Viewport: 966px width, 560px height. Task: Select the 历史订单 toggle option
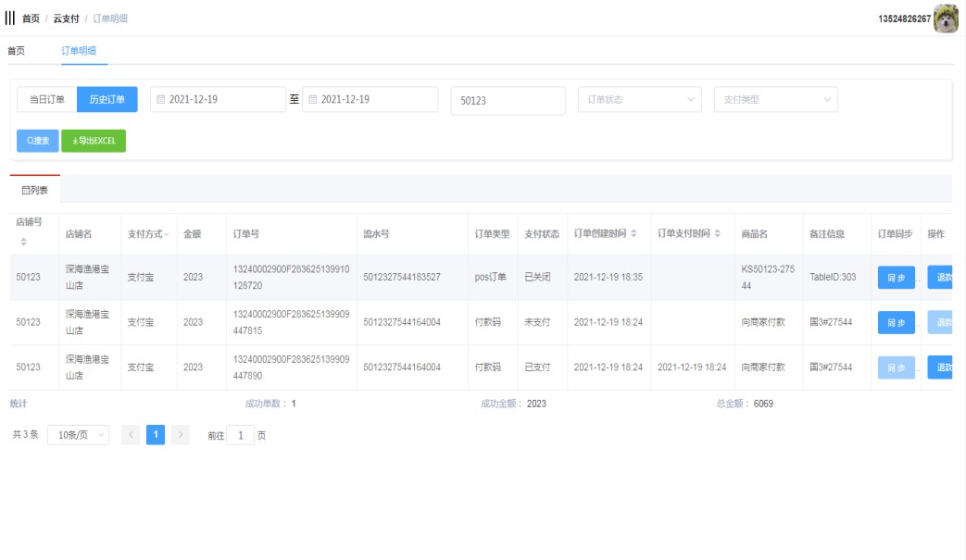pyautogui.click(x=107, y=100)
